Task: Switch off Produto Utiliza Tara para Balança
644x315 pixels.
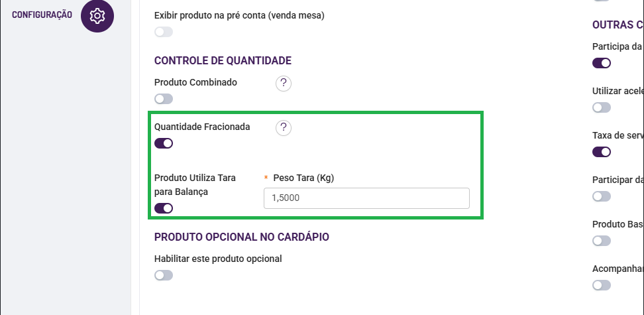Action: coord(164,208)
